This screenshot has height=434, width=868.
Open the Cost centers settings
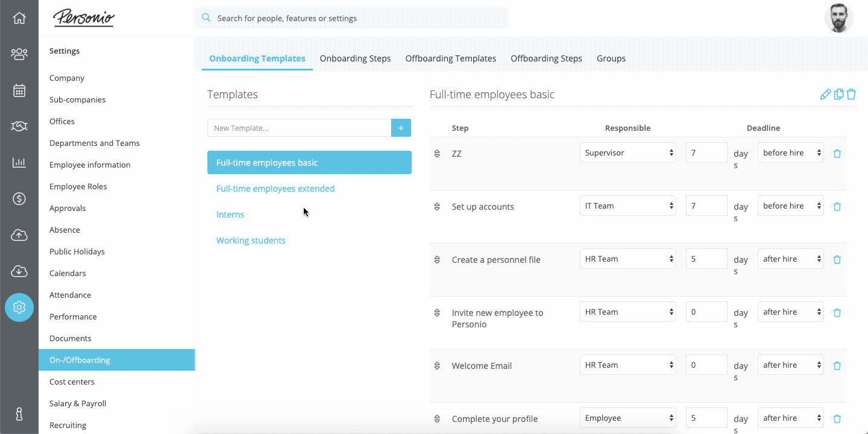(117, 382)
